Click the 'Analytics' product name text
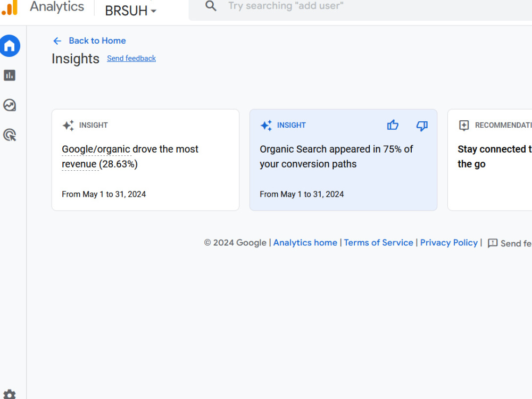Screen dimensions: 532x399 (57, 7)
